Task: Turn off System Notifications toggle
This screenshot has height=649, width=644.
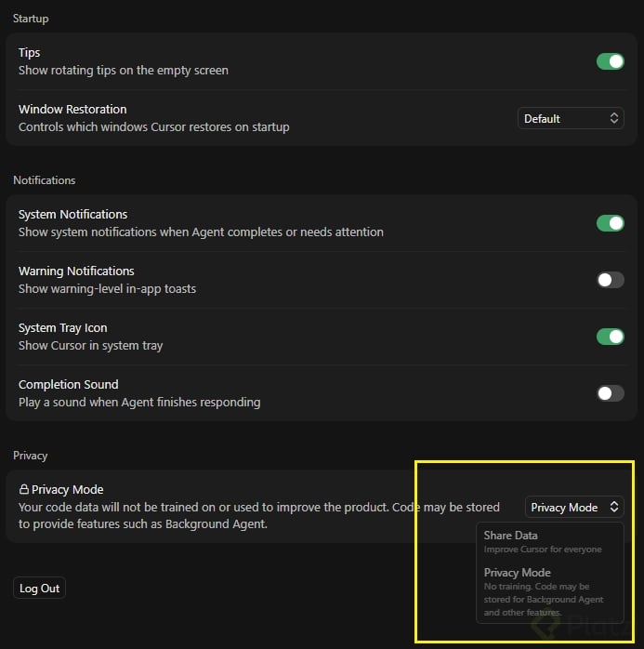Action: (611, 223)
